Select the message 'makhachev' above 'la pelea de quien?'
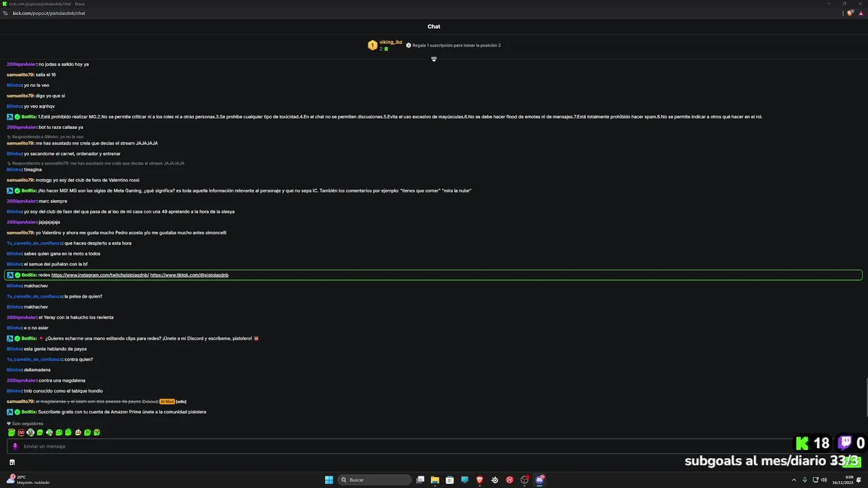The image size is (868, 488). 36,286
